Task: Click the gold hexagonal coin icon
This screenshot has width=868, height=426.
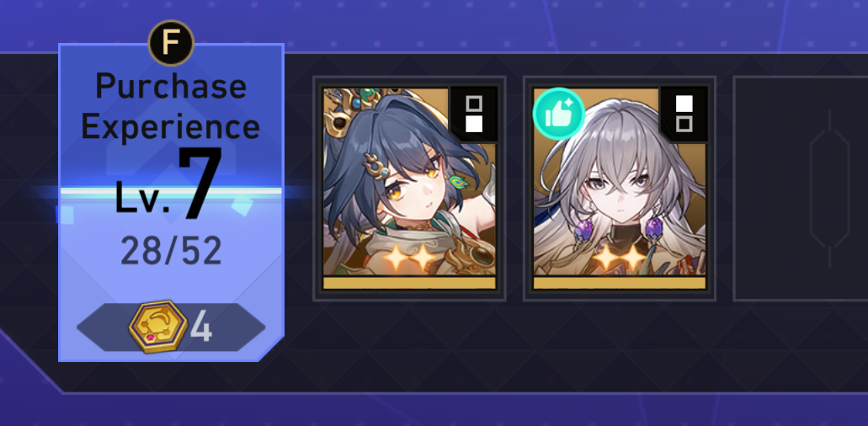Action: [x=158, y=327]
